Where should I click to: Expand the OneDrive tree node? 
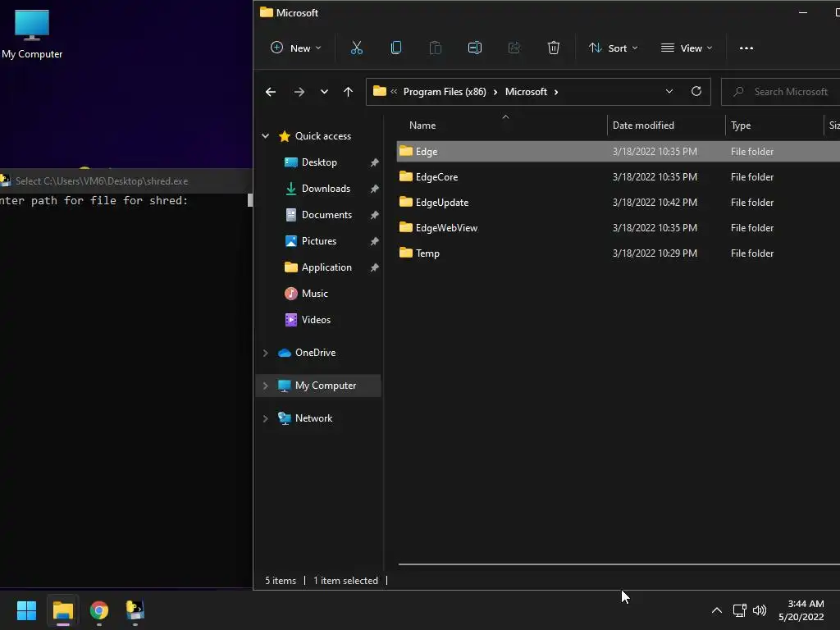pos(265,353)
